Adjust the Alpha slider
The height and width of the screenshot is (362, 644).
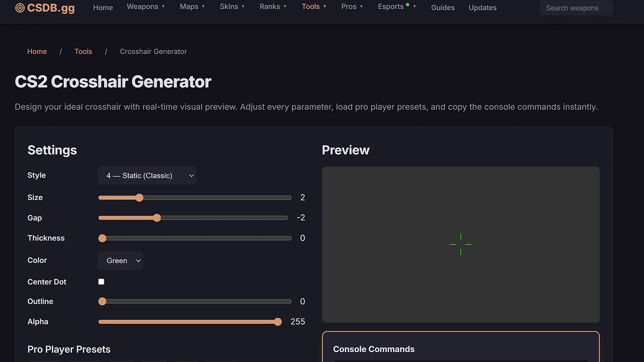point(190,322)
